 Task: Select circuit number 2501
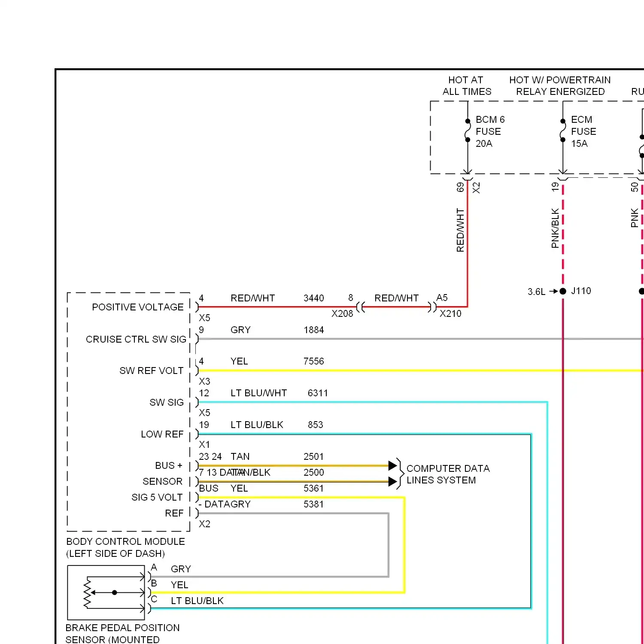[x=314, y=456]
